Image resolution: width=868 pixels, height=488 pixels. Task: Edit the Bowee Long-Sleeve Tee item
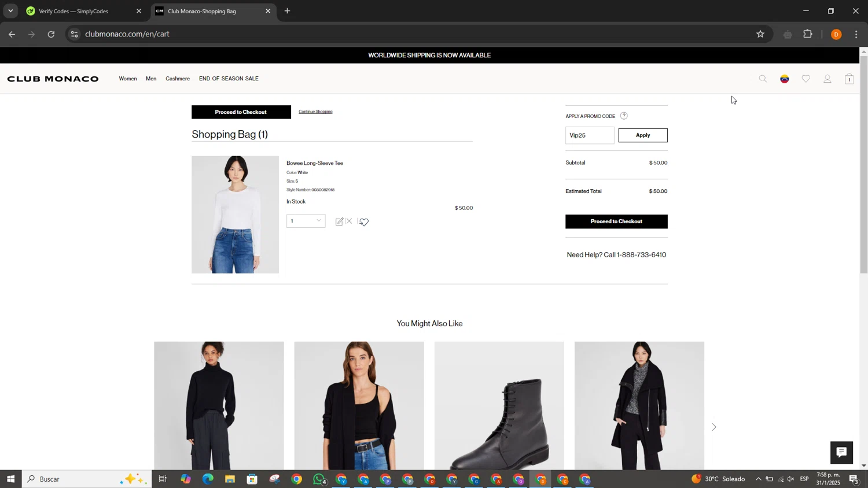[339, 221]
